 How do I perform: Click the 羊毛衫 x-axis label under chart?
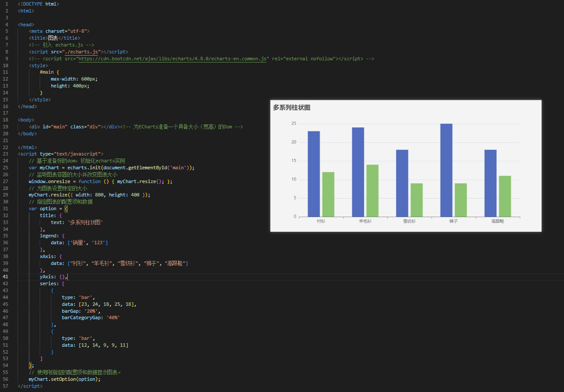tap(365, 221)
